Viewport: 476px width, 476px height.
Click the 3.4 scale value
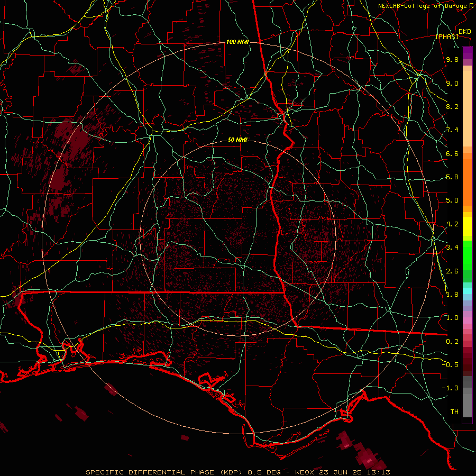(x=452, y=248)
